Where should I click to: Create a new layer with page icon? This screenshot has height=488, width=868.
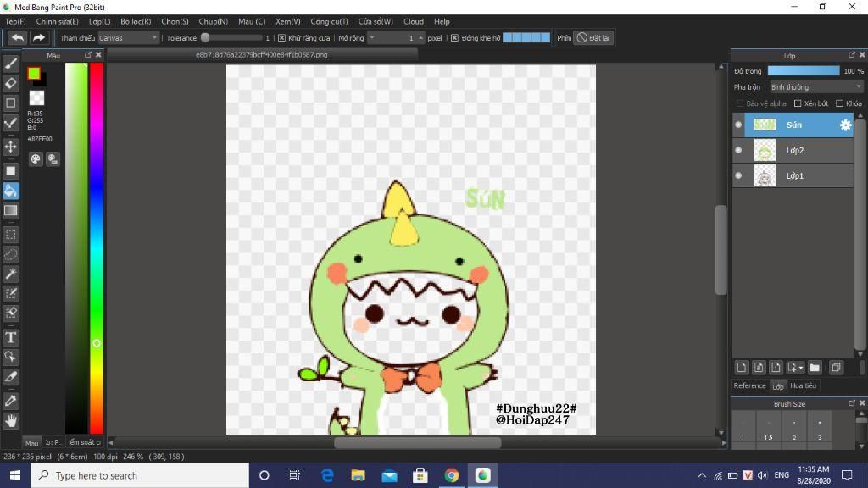(741, 368)
